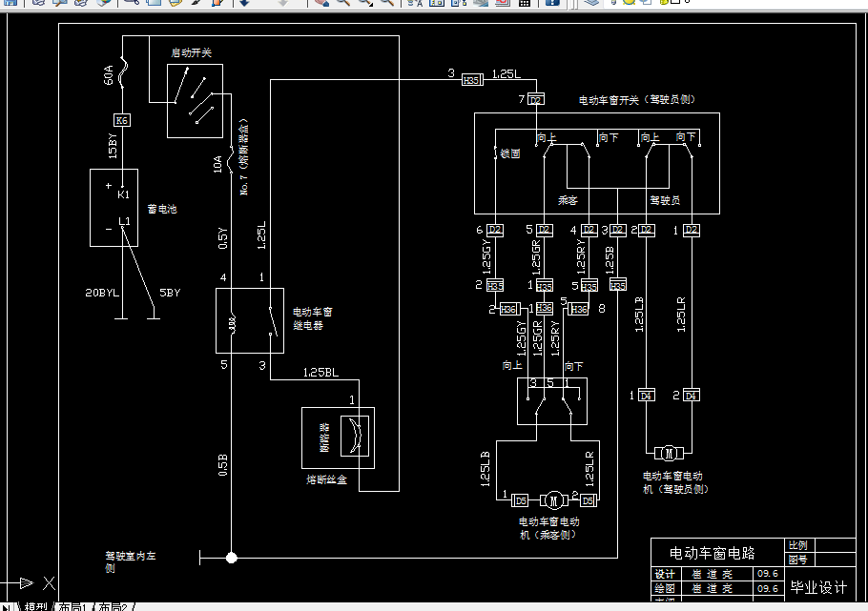Select the D2 connector at pin 1
The height and width of the screenshot is (611, 868).
point(692,230)
